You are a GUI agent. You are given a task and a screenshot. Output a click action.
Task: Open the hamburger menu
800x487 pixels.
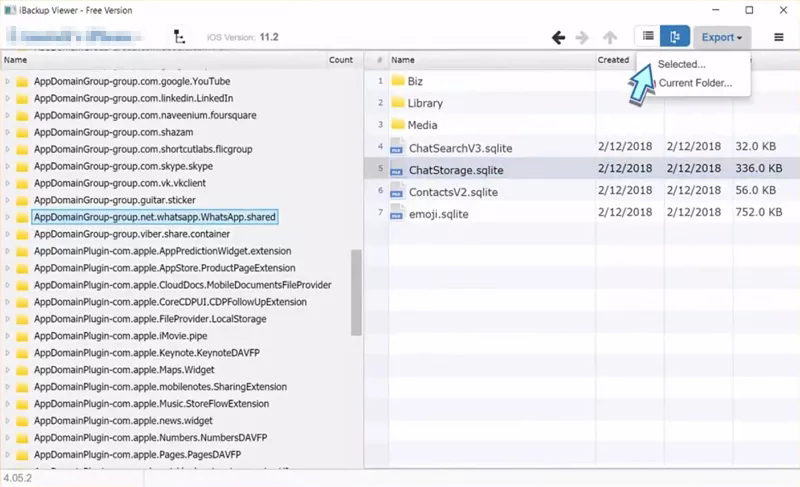coord(779,37)
